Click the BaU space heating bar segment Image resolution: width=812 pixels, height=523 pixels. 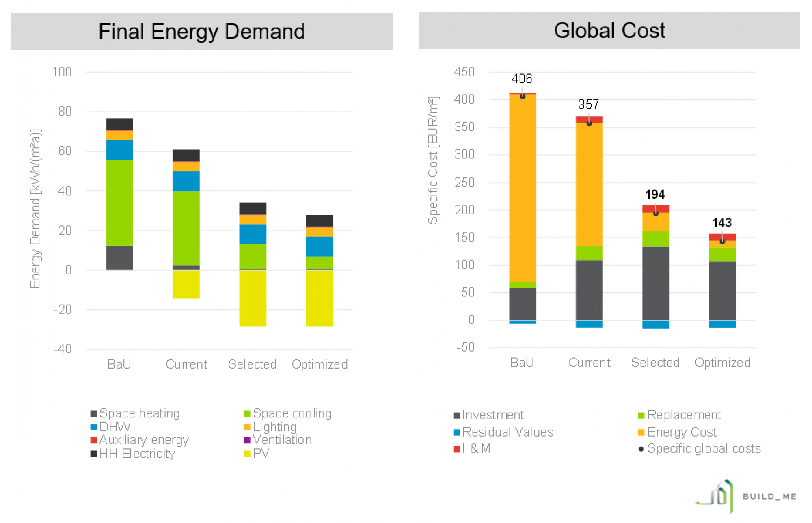(119, 258)
